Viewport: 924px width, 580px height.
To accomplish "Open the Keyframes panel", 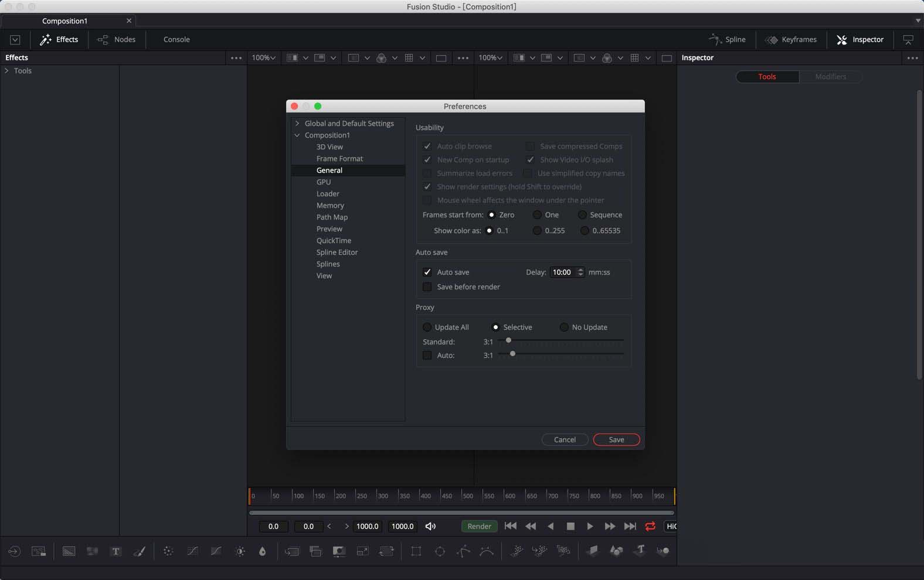I will pos(791,40).
